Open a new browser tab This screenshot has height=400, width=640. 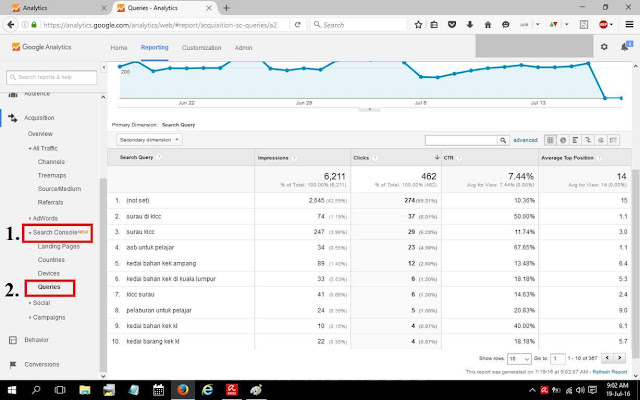(226, 8)
